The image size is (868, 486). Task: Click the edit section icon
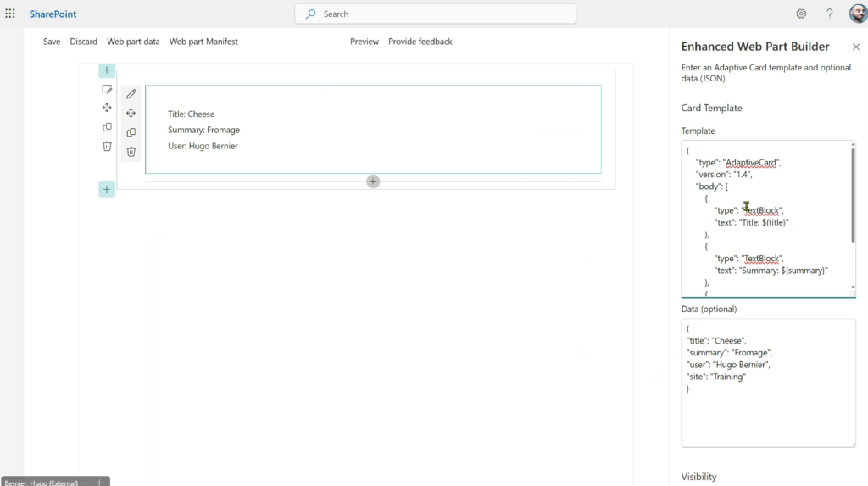tap(107, 88)
